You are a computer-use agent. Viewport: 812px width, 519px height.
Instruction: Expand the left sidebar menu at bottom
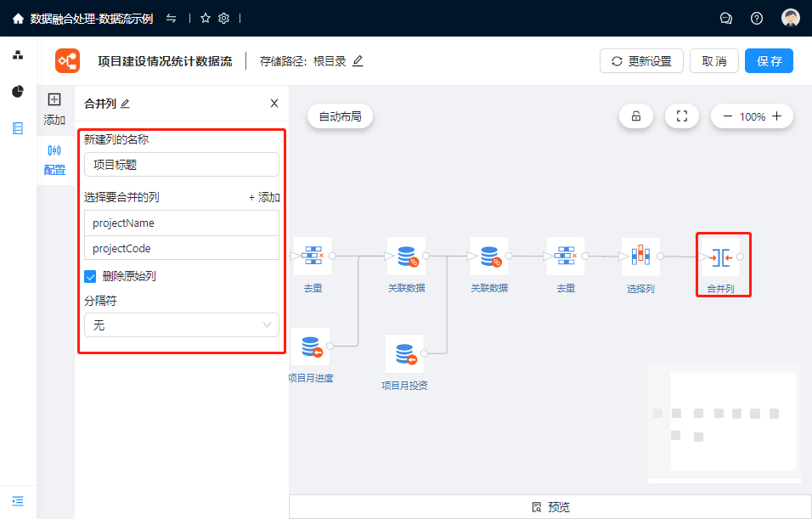click(18, 500)
